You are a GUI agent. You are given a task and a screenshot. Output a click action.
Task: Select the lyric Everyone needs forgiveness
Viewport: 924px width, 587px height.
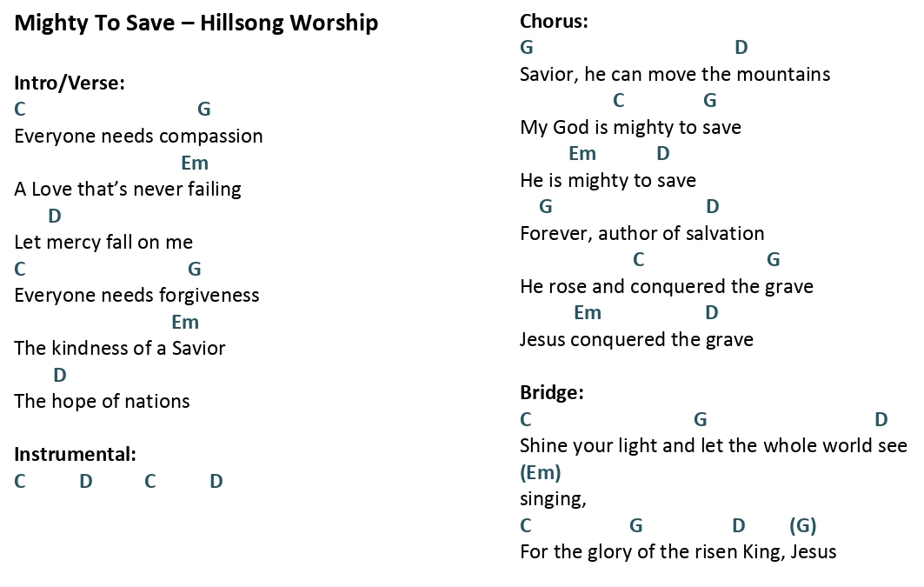point(136,296)
